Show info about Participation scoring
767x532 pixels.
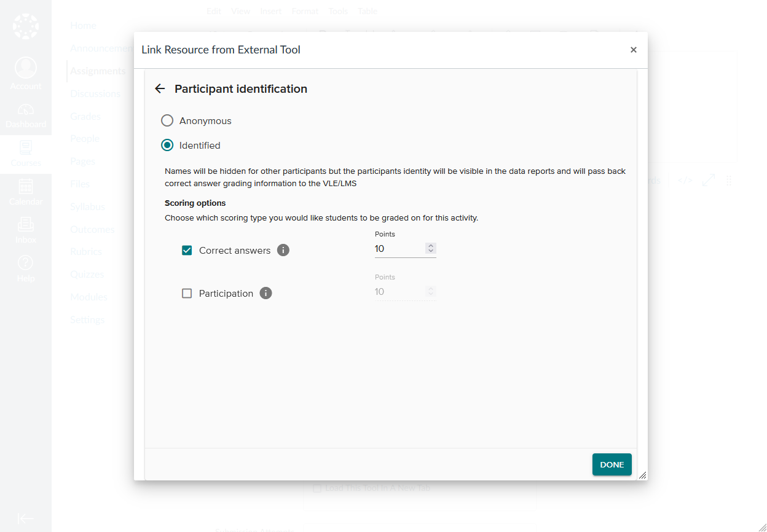(265, 293)
